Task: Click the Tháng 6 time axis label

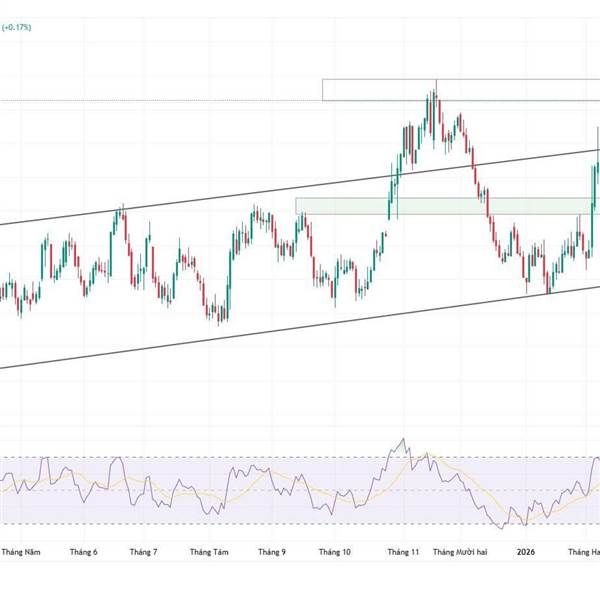Action: point(85,552)
